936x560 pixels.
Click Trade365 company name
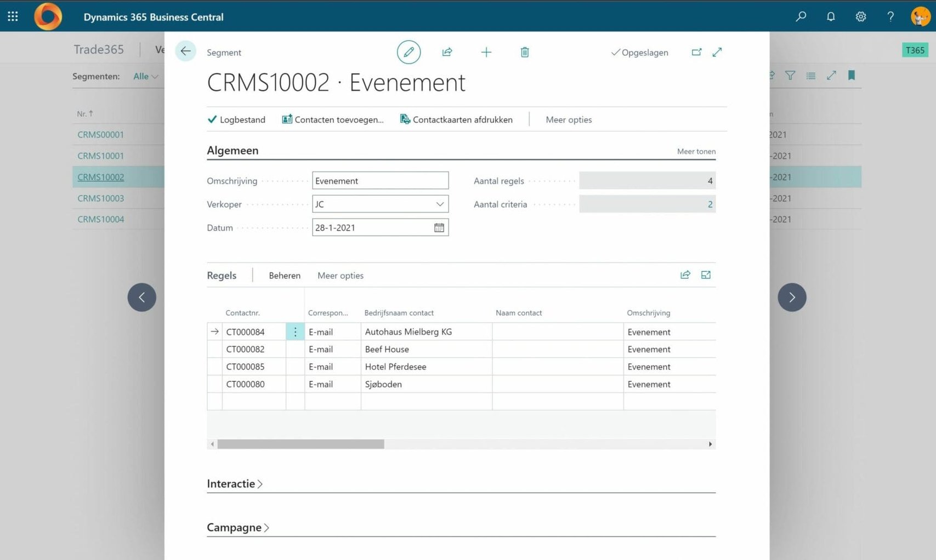(99, 49)
